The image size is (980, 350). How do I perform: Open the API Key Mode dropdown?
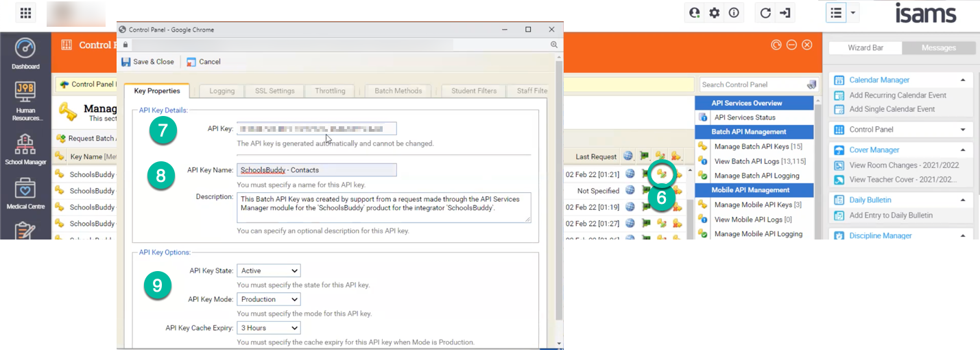268,299
